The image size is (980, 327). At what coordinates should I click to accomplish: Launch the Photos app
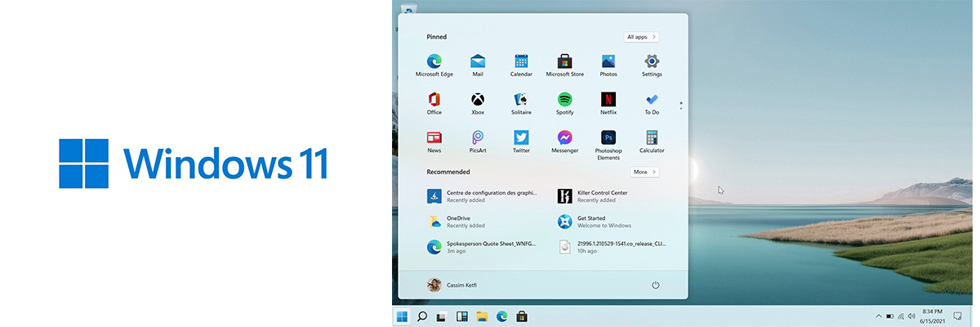click(x=608, y=65)
